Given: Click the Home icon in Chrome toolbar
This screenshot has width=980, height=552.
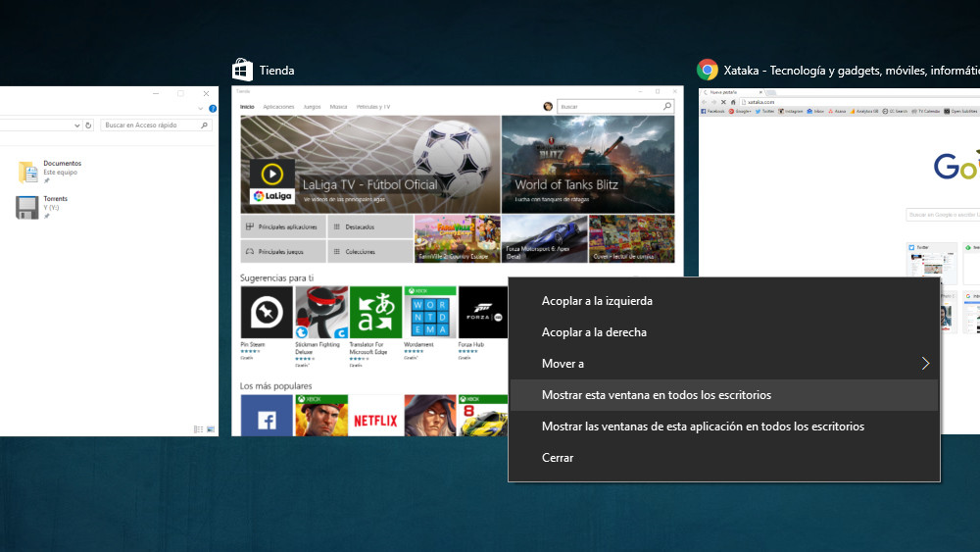Looking at the screenshot, I should pos(732,102).
